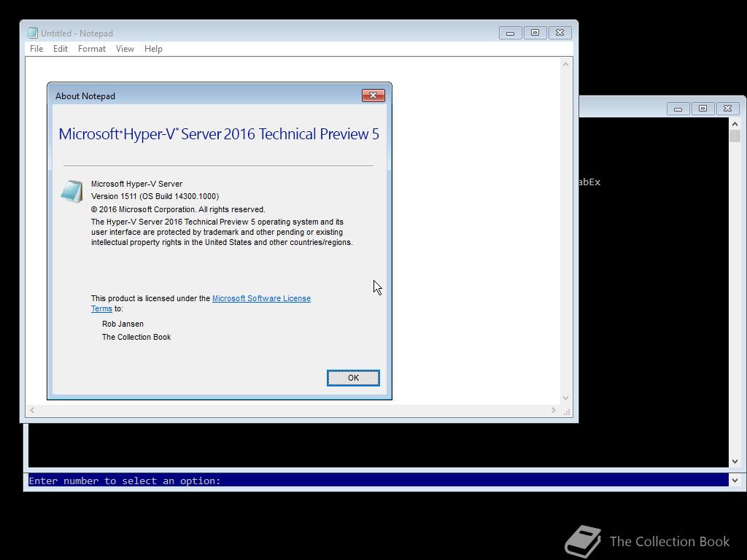Minimize the console window behind Notepad

(678, 109)
